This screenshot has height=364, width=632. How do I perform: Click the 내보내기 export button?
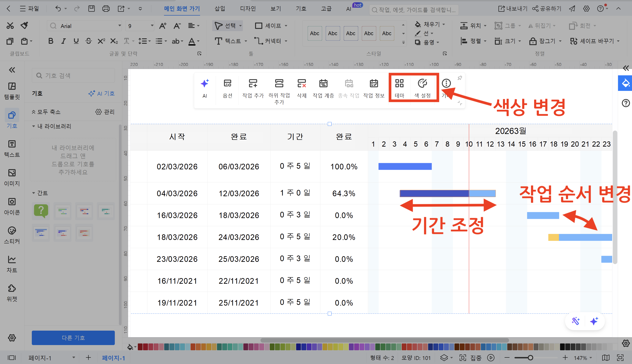pyautogui.click(x=512, y=8)
